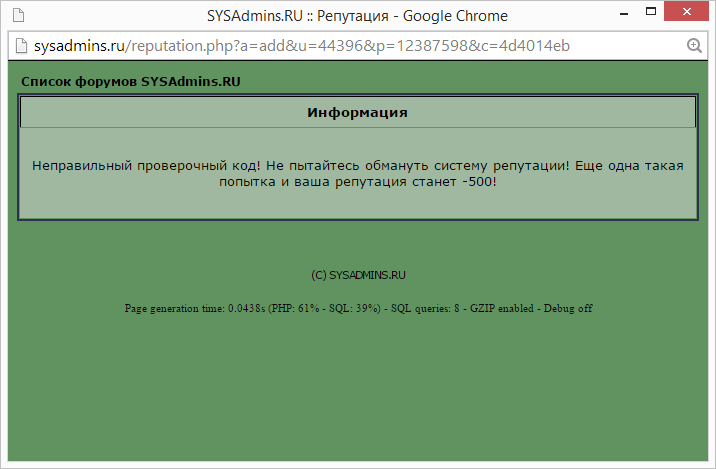
Task: Close the reputation popup window
Action: 686,11
